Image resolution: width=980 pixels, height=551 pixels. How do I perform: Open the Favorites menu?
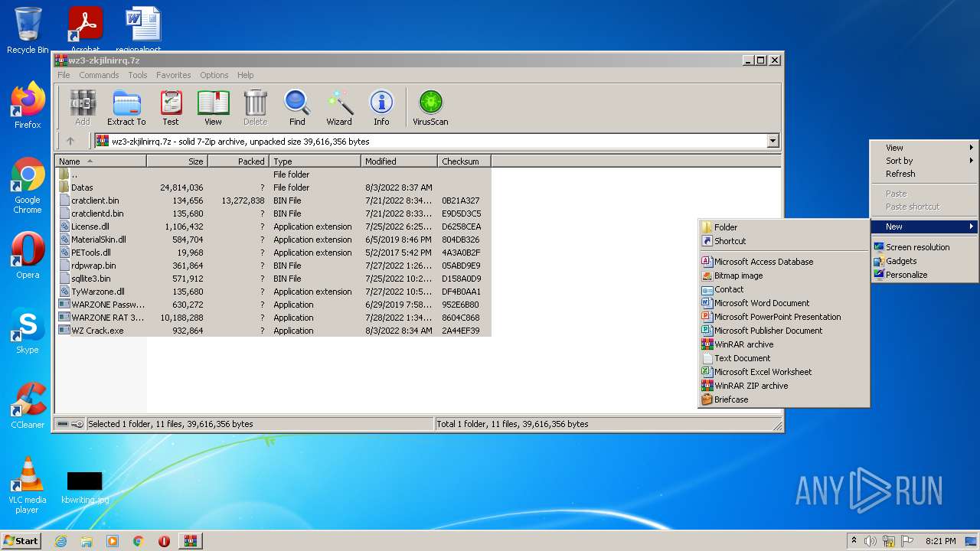pos(174,75)
